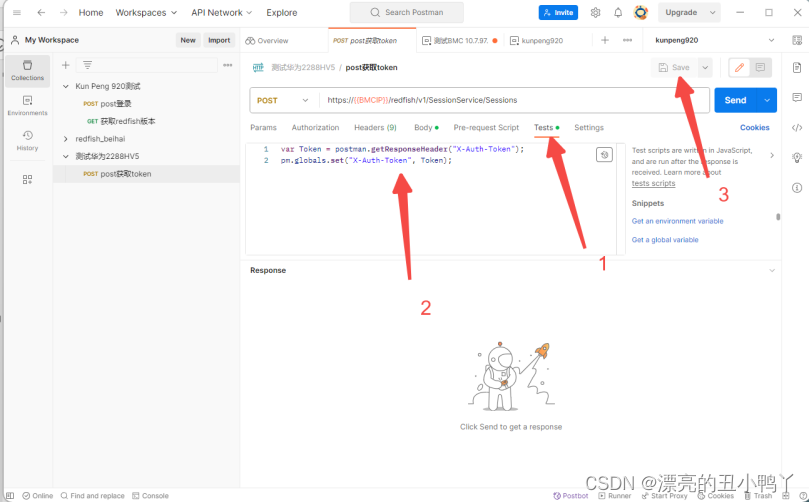
Task: Open the lightbulb related requests icon
Action: [797, 158]
